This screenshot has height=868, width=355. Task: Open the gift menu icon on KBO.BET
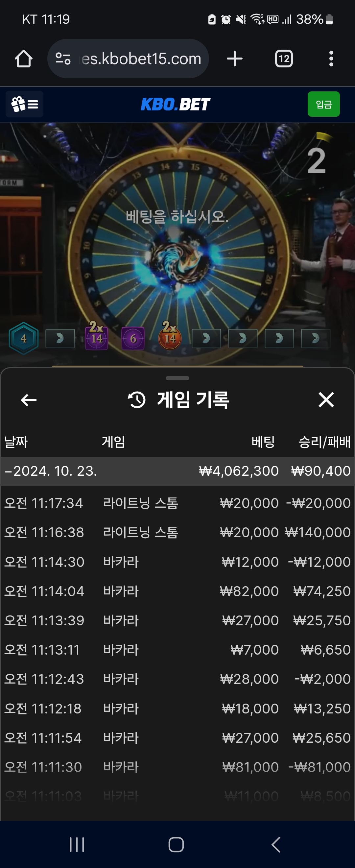pos(25,104)
